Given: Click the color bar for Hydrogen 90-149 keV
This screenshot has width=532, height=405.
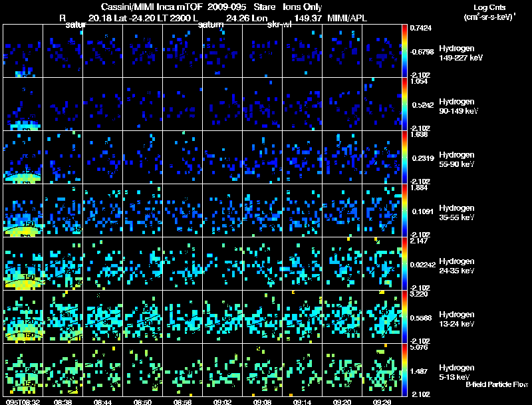Looking at the screenshot, I should (x=405, y=104).
